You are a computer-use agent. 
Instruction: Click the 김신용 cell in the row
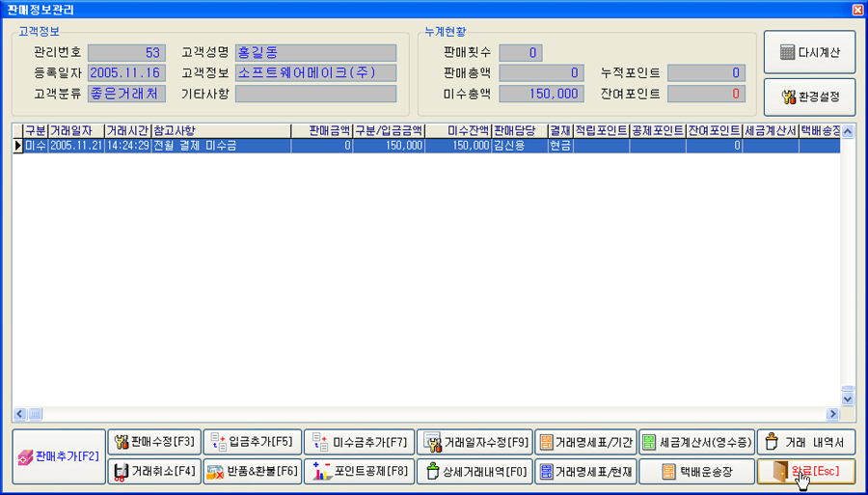pos(519,146)
